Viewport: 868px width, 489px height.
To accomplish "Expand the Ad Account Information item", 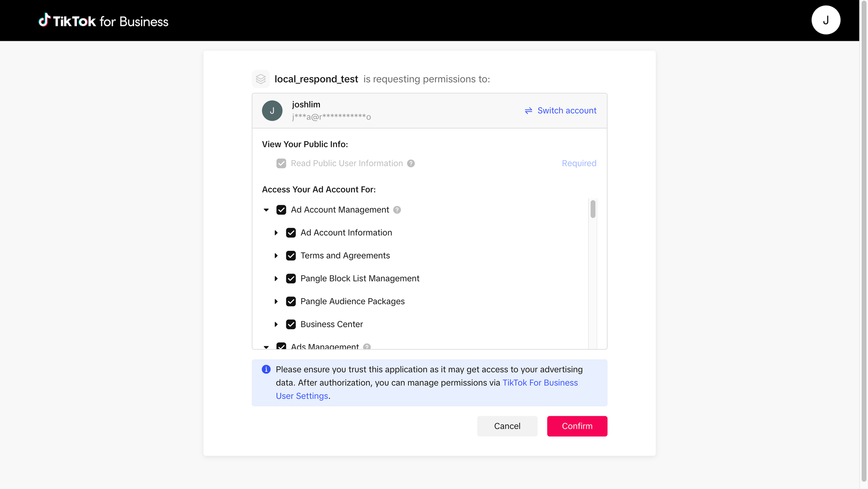I will click(x=276, y=233).
